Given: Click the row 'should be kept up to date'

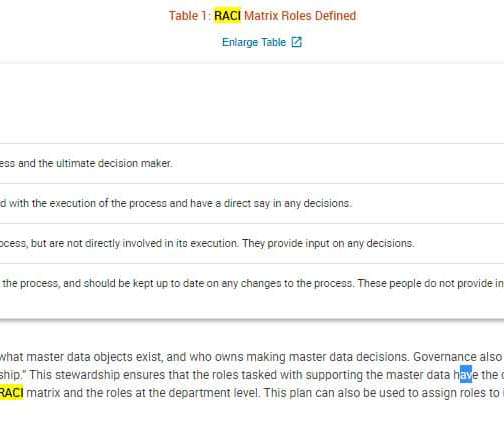Looking at the screenshot, I should pyautogui.click(x=252, y=291).
